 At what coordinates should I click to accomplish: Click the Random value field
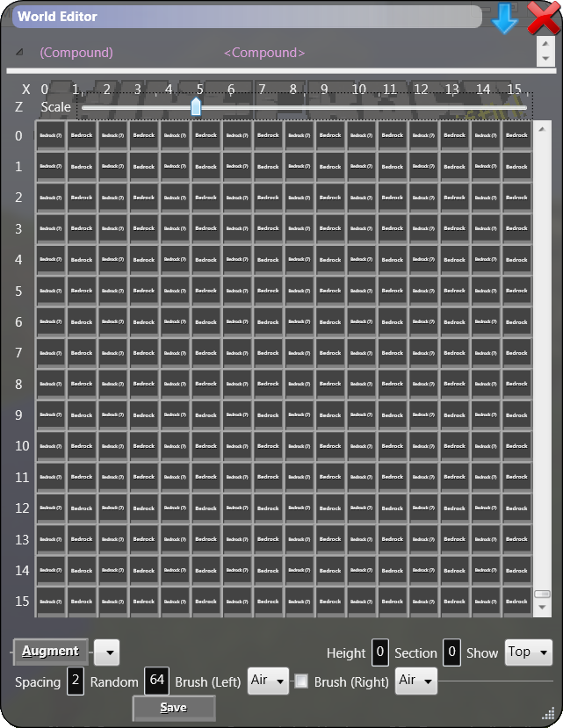[156, 681]
